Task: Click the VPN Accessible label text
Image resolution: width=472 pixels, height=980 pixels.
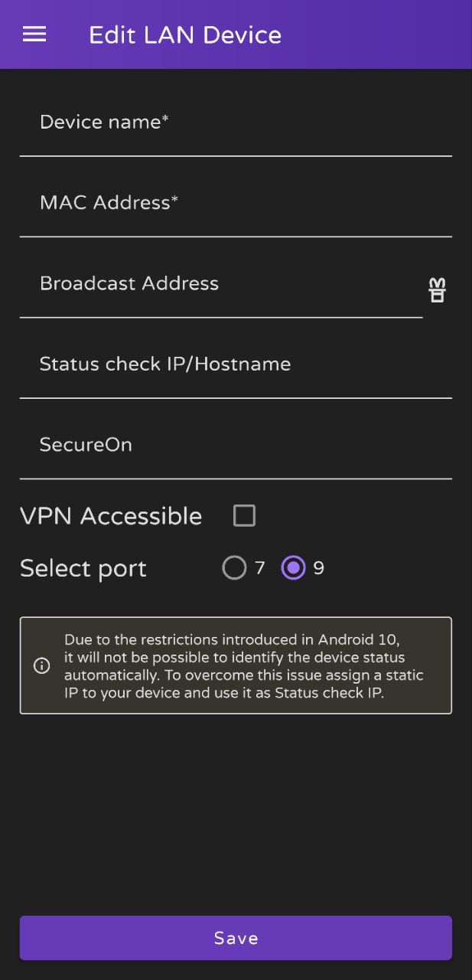Action: click(x=111, y=516)
